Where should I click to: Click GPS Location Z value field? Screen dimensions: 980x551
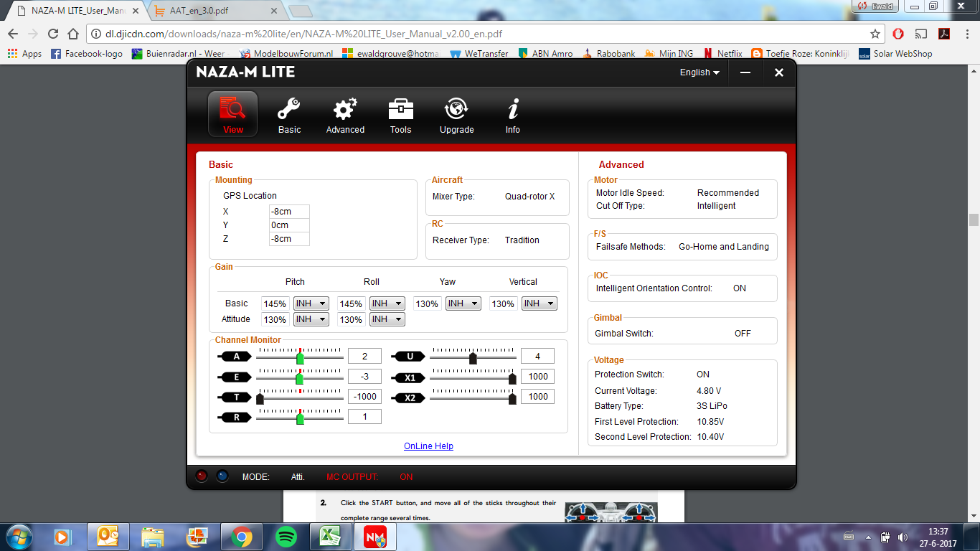[x=289, y=239]
